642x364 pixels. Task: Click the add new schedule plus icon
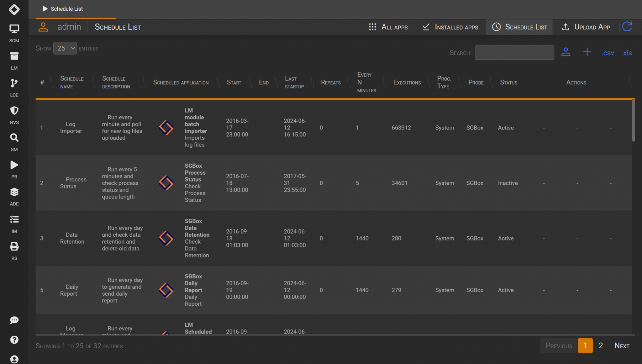tap(587, 52)
